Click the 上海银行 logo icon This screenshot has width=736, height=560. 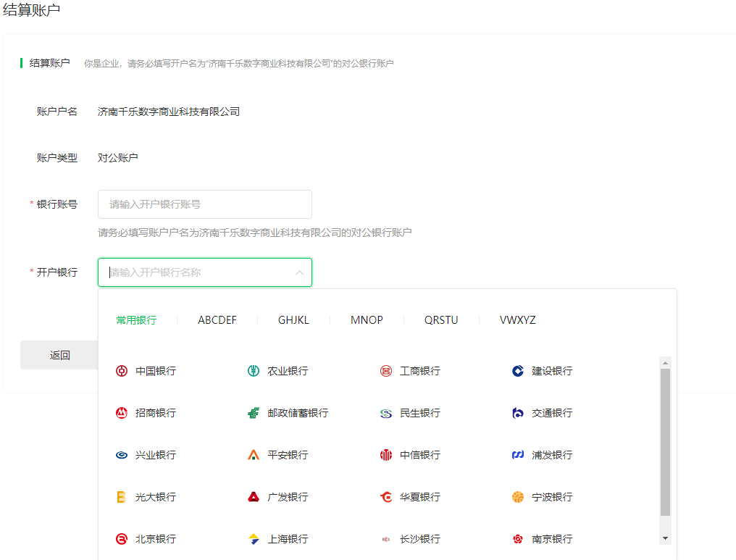point(254,539)
